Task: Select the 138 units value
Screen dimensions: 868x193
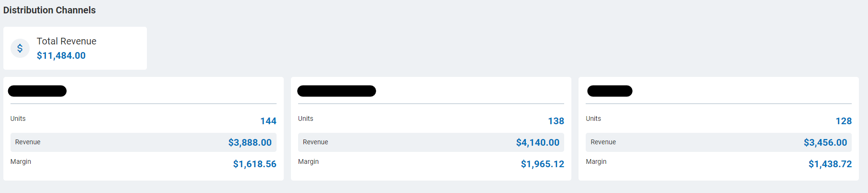Action: [x=556, y=121]
